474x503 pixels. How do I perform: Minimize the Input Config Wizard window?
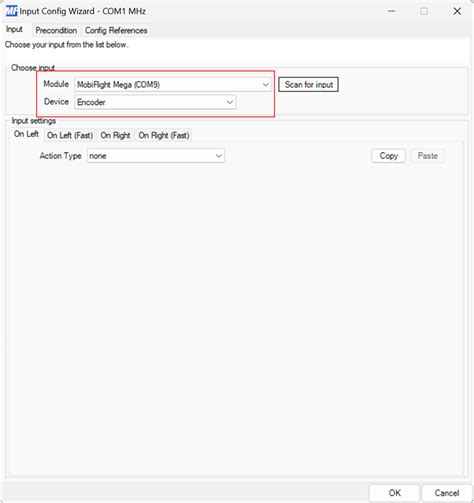tap(392, 11)
